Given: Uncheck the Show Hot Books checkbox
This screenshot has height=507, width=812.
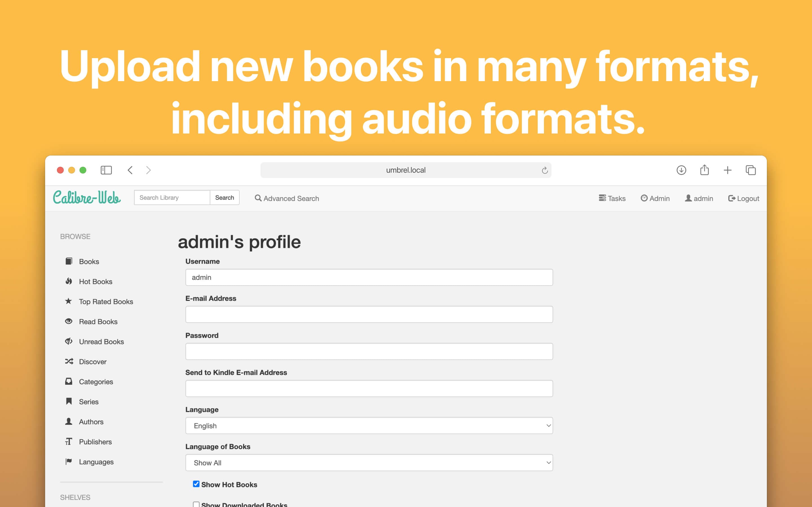Looking at the screenshot, I should coord(196,484).
